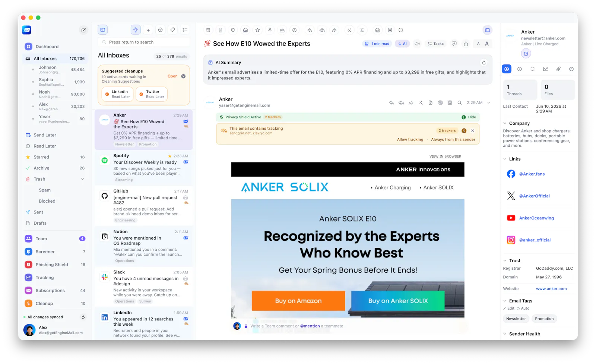Collapse the Email Tags section
The width and height of the screenshot is (596, 364).
pos(505,301)
